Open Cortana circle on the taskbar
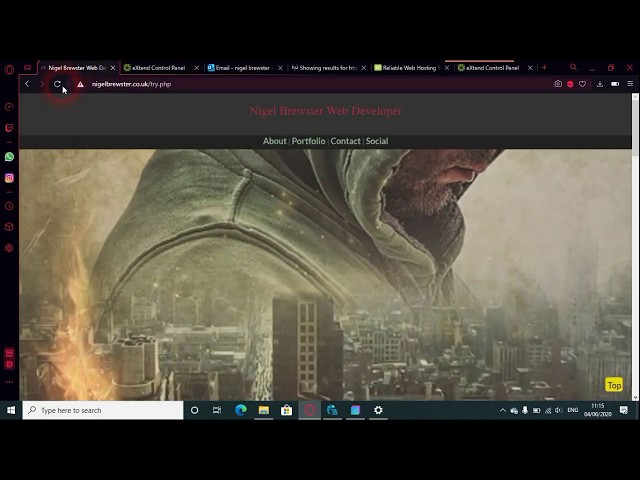 tap(194, 410)
